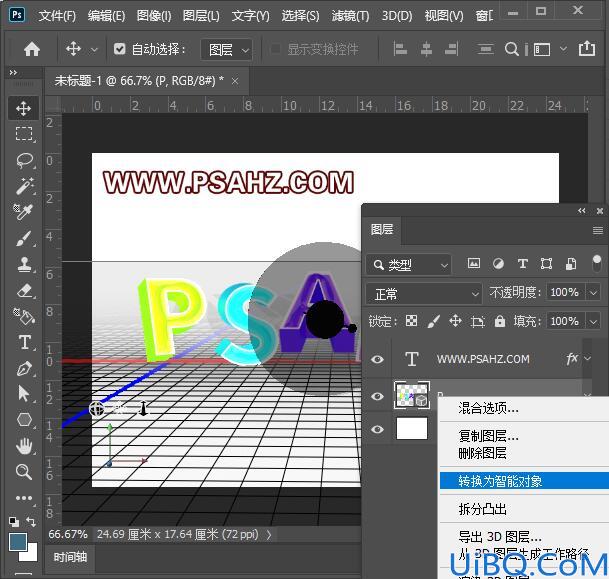The height and width of the screenshot is (579, 609).
Task: Select the Pen tool
Action: 24,368
